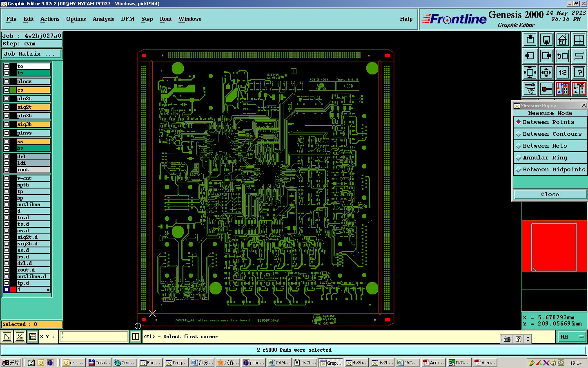Click the red color swatch beside layer 4
Image resolution: width=588 pixels, height=368 pixels.
13,289
